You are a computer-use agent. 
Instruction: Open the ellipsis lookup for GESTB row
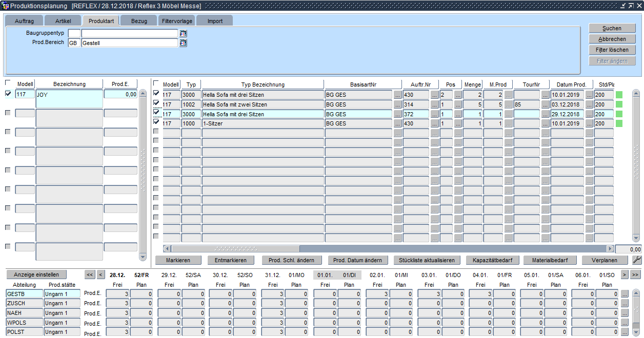[625, 294]
